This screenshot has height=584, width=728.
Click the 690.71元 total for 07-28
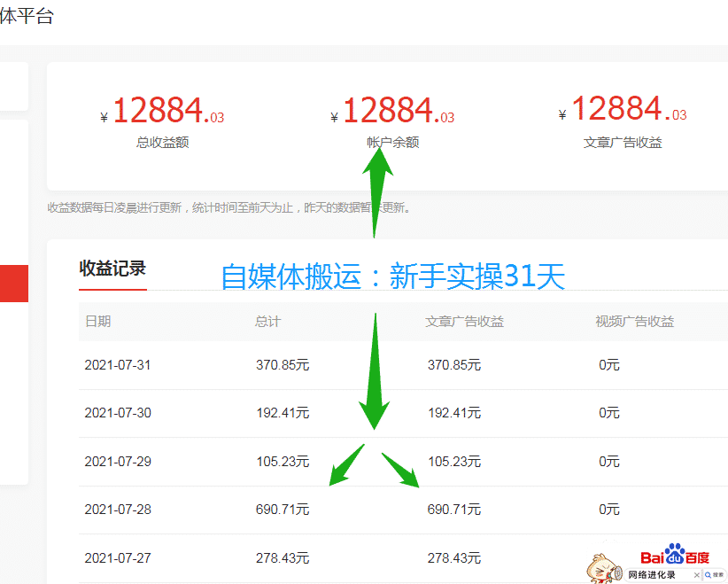point(282,510)
